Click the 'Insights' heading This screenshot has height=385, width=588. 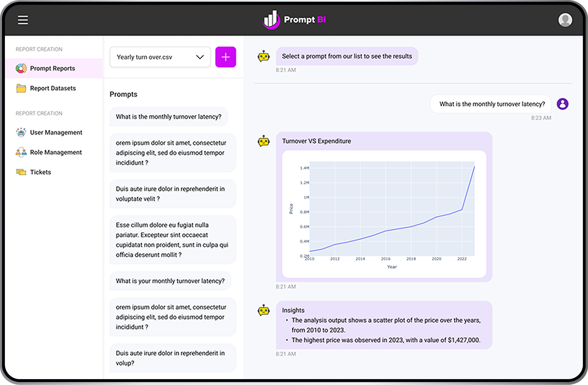(293, 310)
